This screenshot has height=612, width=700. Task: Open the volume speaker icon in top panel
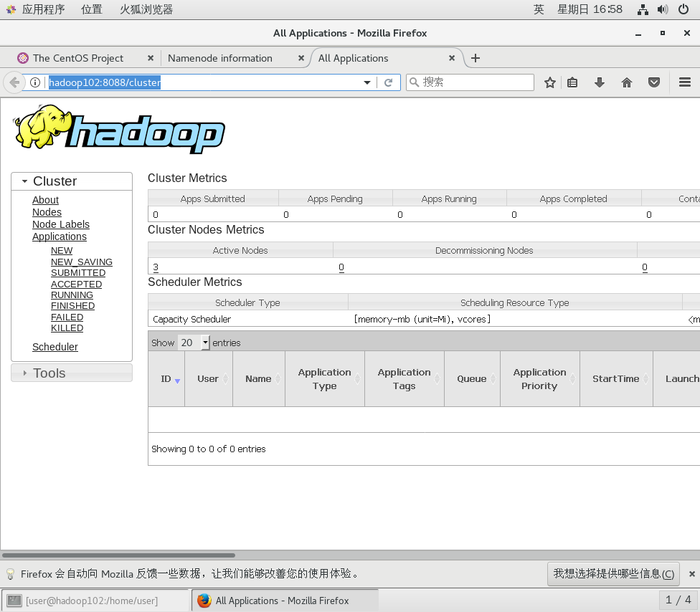click(663, 9)
